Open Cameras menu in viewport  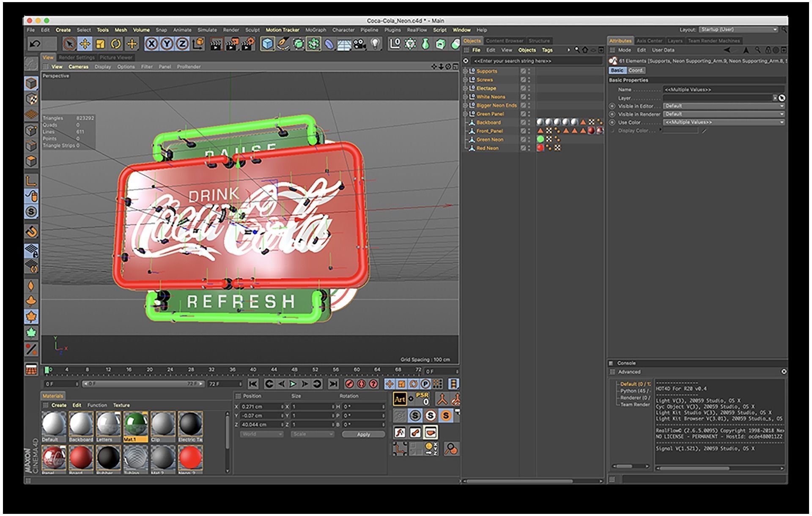78,67
